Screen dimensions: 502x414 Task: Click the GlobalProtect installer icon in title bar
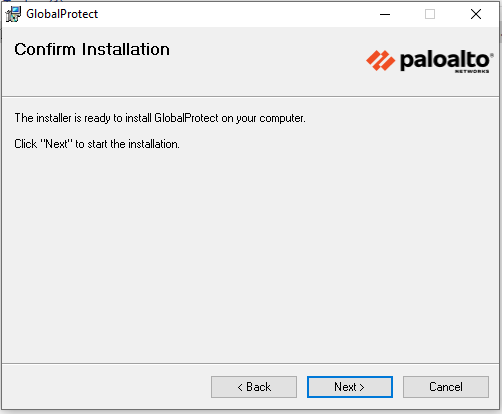point(13,14)
